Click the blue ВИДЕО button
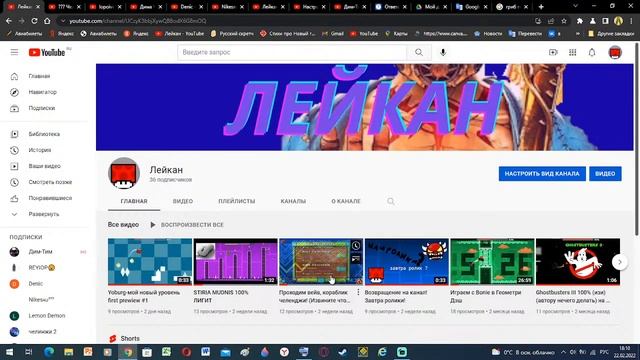 point(605,174)
